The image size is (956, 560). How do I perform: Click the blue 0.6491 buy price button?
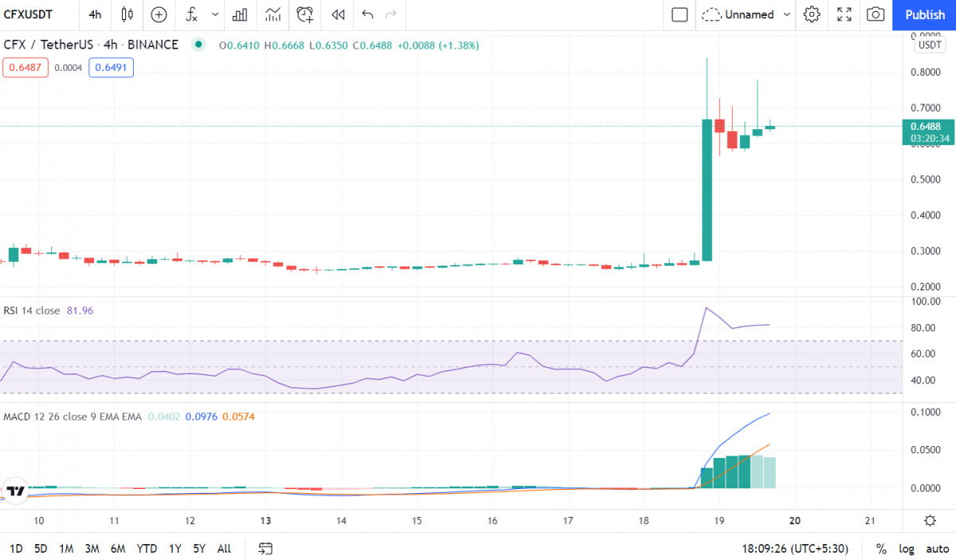coord(111,68)
